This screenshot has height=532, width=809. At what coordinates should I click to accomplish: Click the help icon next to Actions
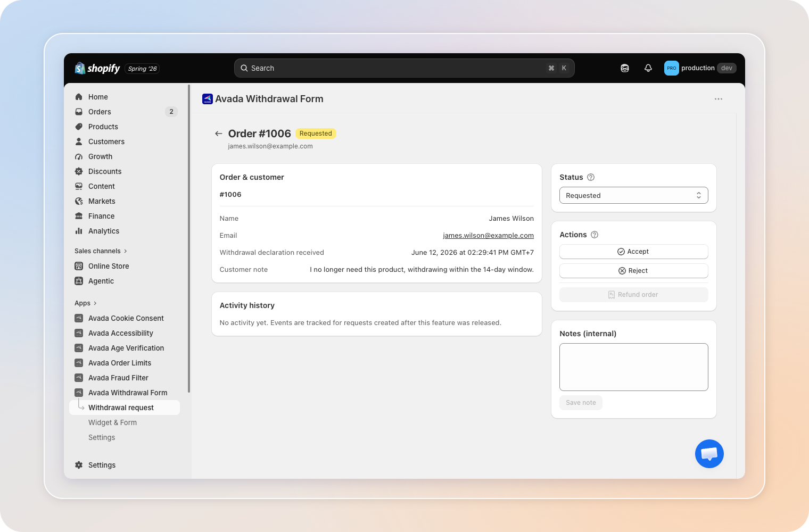[595, 235]
